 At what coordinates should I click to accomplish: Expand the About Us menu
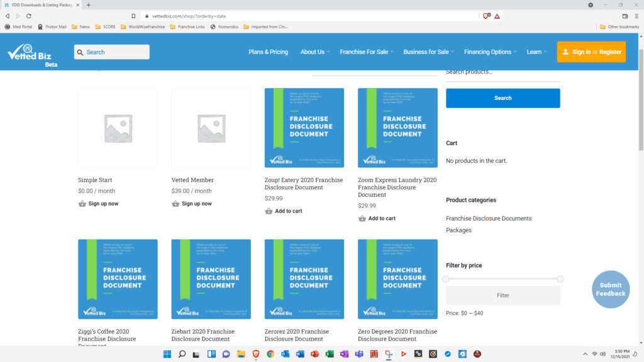(x=315, y=52)
